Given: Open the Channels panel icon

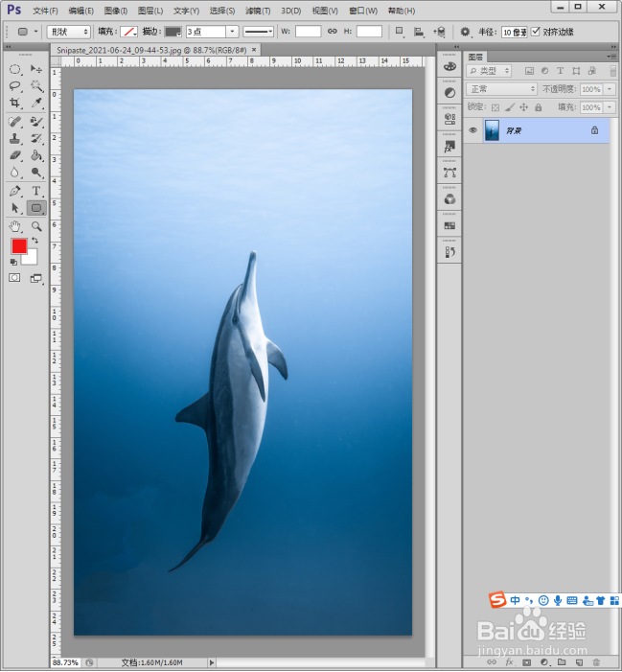Looking at the screenshot, I should click(x=449, y=199).
